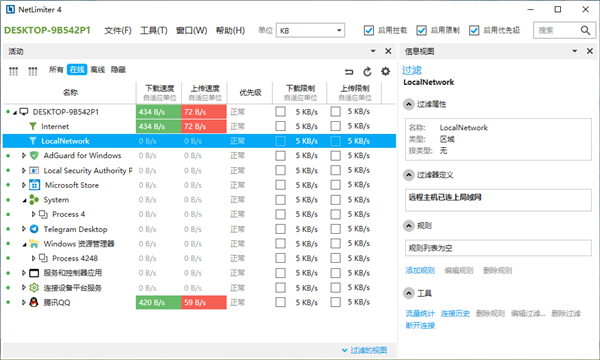
Task: Open the 窗口(W) menu
Action: [x=191, y=31]
